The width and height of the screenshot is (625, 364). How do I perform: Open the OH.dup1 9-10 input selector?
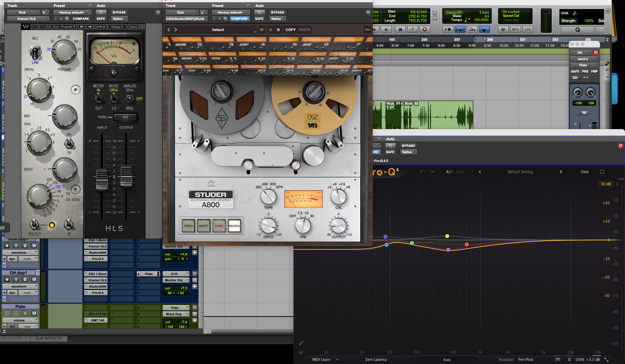(x=176, y=274)
